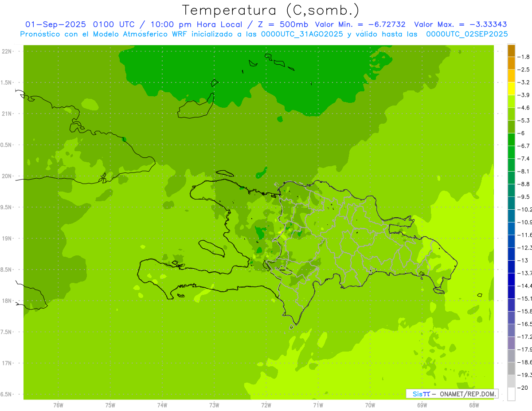Screen dimensions: 532x411
Task: Click the 'Valor Min. = -6.72732' value
Action: pos(361,24)
